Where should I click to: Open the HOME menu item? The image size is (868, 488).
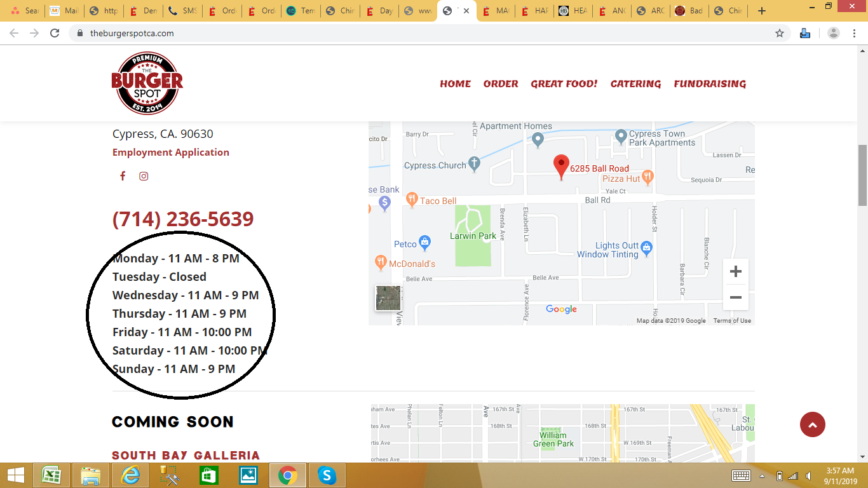click(455, 84)
